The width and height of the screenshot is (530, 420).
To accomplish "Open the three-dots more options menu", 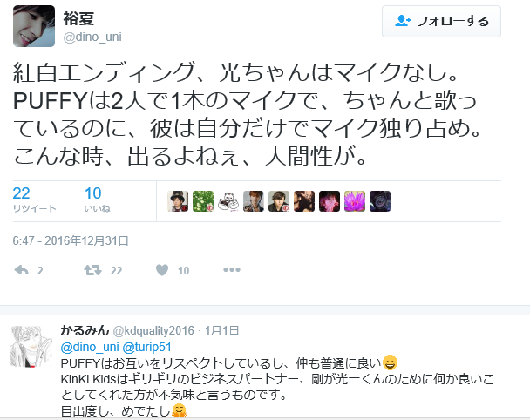I will click(x=232, y=269).
